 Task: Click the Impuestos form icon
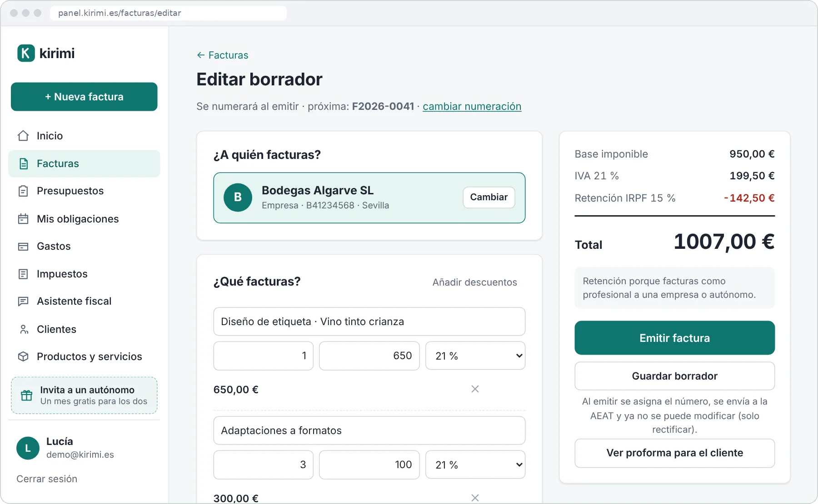pyautogui.click(x=23, y=274)
